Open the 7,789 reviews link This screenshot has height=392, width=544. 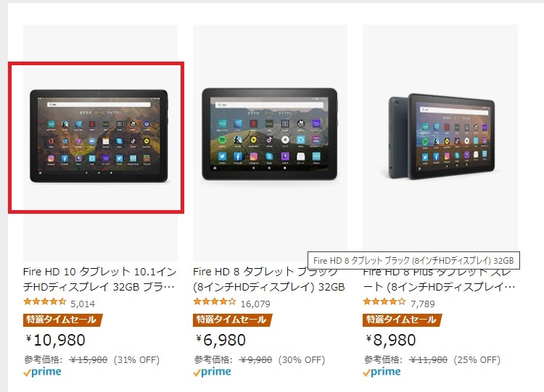coord(423,304)
